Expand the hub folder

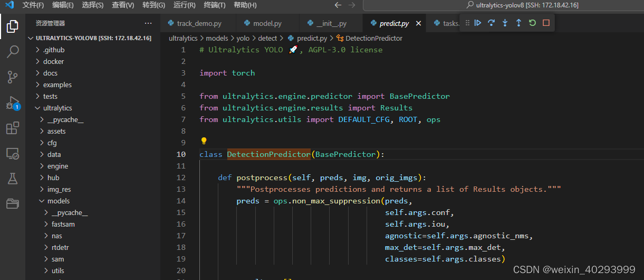(x=92, y=178)
